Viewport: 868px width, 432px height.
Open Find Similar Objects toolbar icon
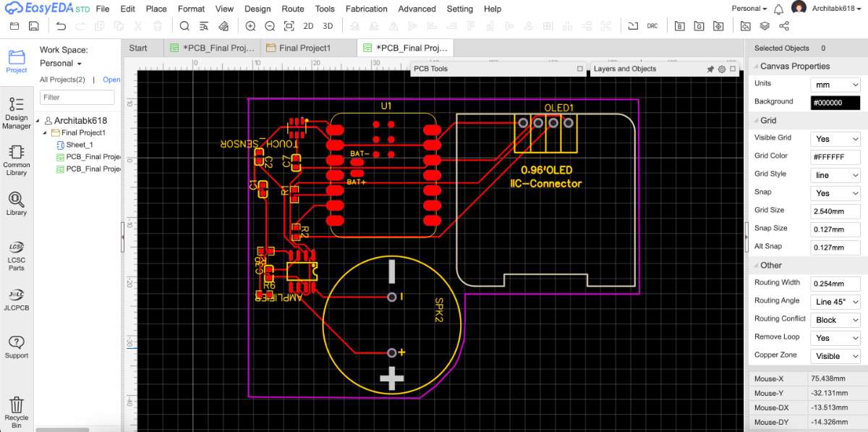[x=204, y=26]
